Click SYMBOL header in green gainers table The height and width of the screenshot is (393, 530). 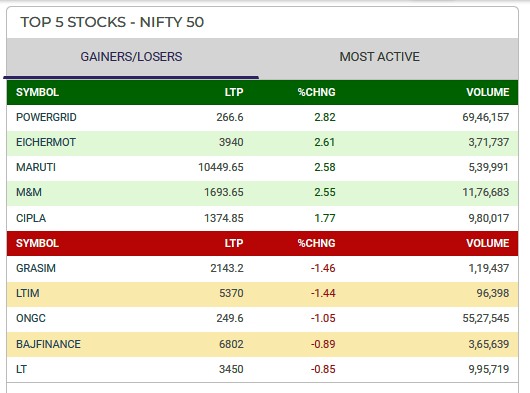(x=38, y=92)
